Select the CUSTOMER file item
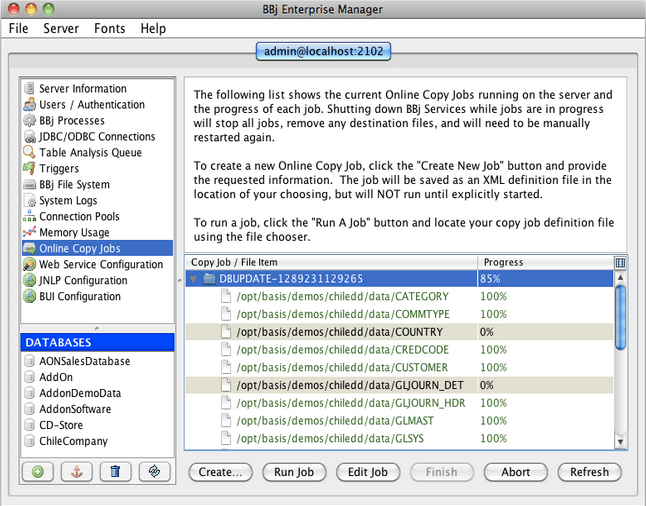This screenshot has height=506, width=646. pyautogui.click(x=399, y=368)
